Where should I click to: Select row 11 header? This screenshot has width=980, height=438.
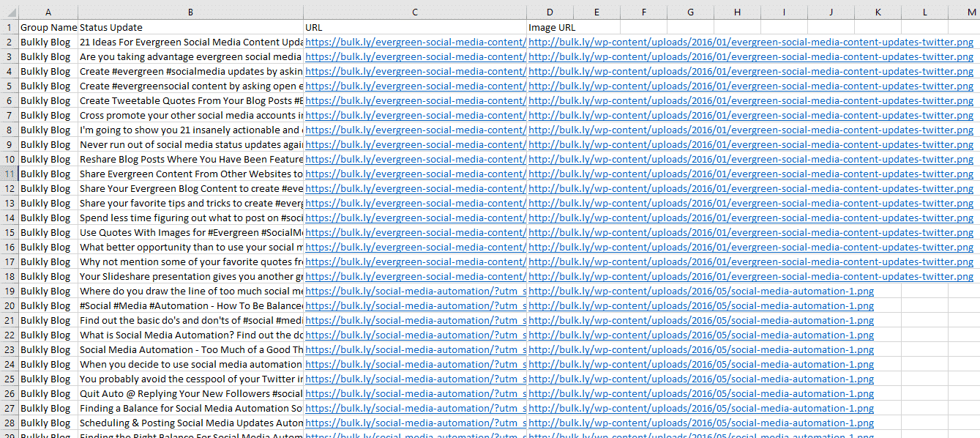tap(10, 174)
